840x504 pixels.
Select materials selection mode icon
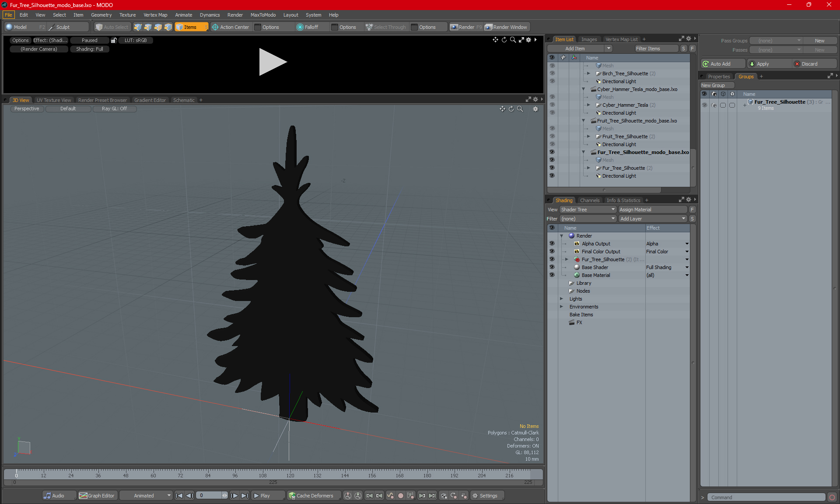(x=168, y=27)
